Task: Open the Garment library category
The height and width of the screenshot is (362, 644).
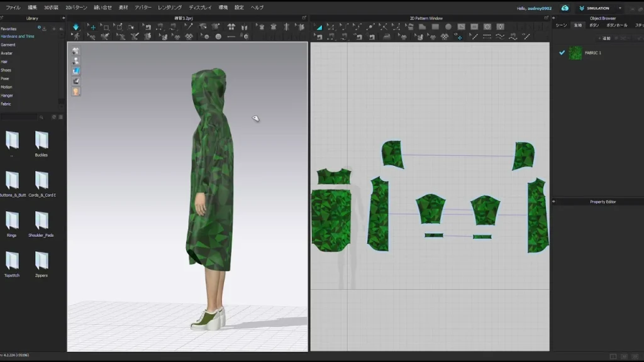Action: pos(8,45)
